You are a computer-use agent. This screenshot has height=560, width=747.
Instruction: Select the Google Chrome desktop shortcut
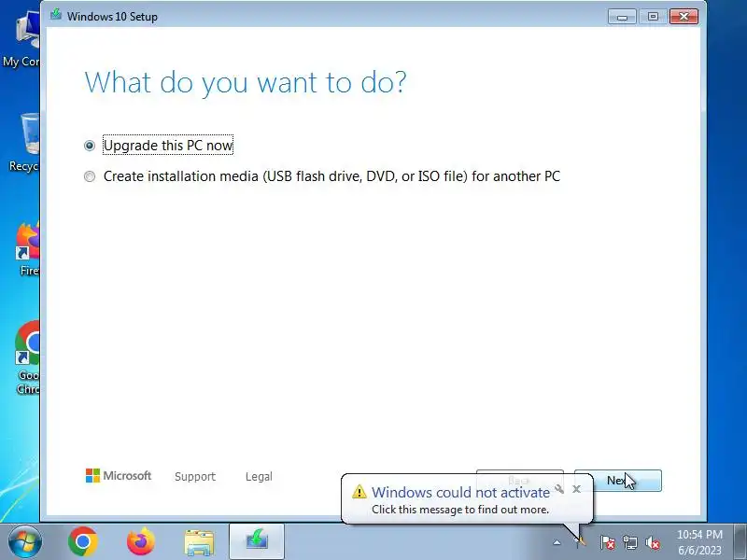click(x=28, y=357)
